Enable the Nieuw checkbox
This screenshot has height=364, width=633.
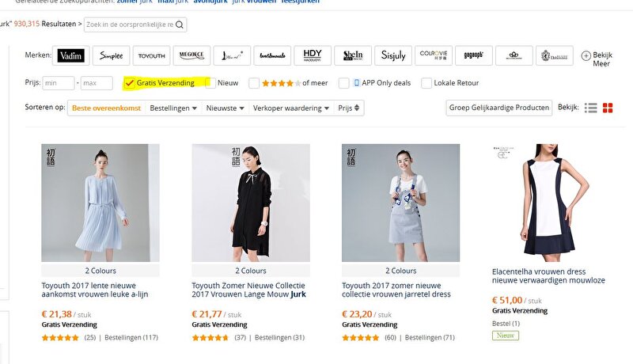(210, 83)
